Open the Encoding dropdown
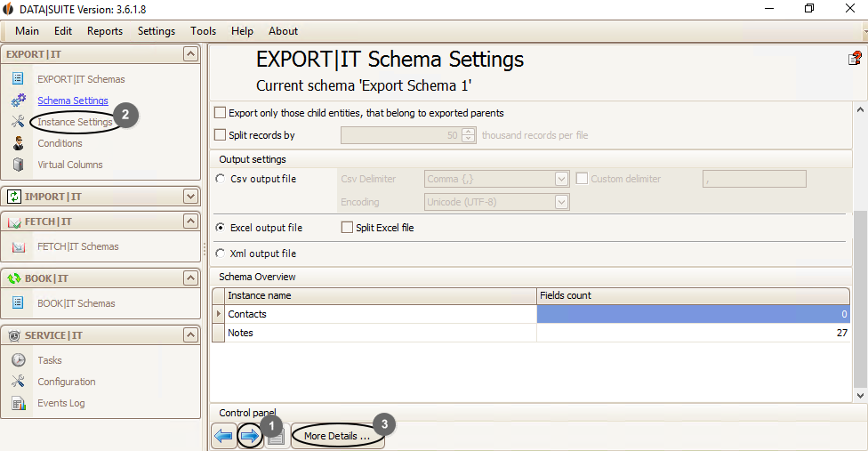868x451 pixels. [561, 202]
